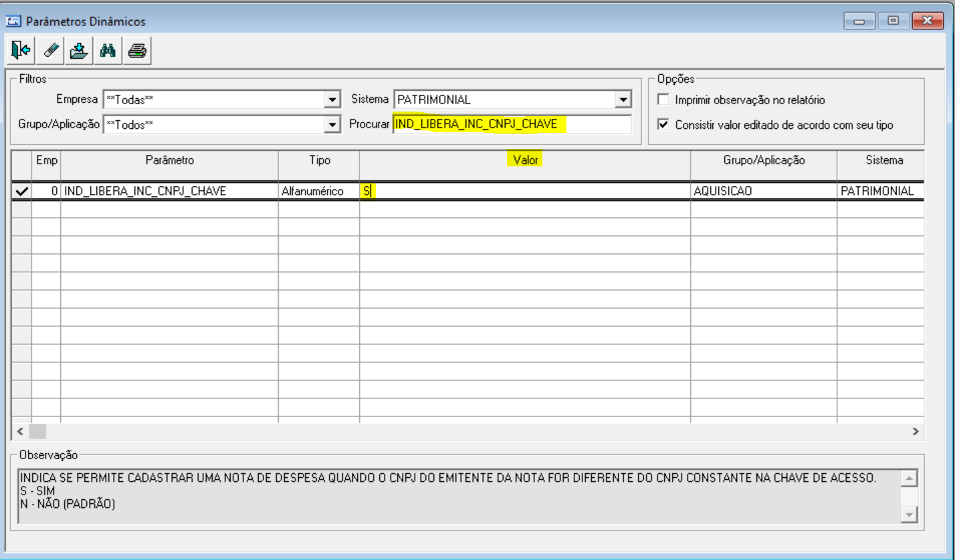The image size is (955, 560).
Task: Minimize the Parâmetros Dinâmicos window
Action: click(860, 21)
